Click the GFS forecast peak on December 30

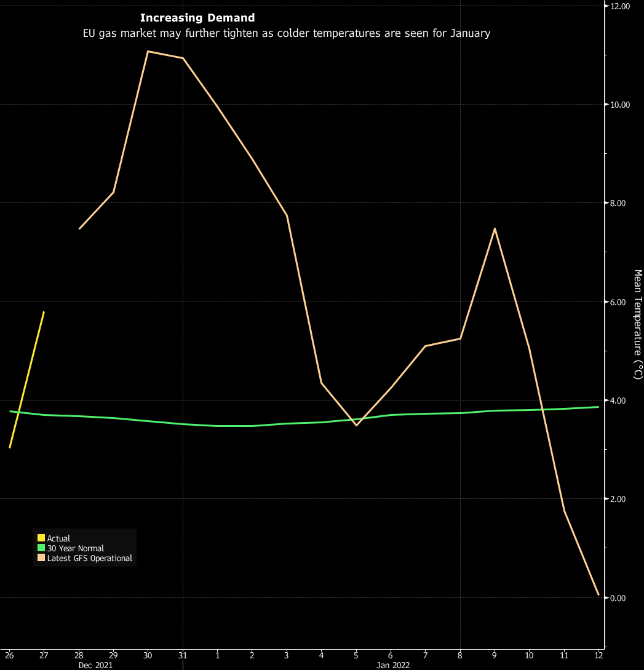click(x=148, y=51)
